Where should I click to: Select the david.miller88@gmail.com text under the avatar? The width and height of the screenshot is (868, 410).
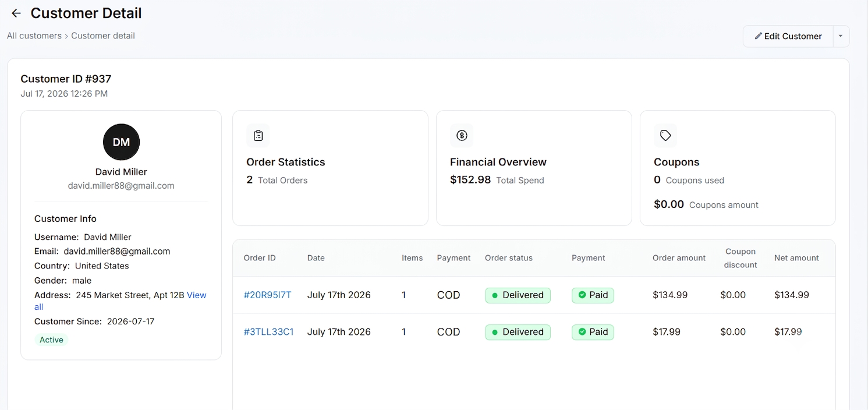(121, 186)
